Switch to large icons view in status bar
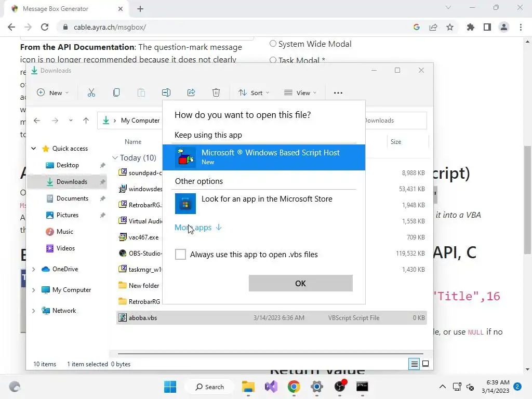532x399 pixels. pyautogui.click(x=425, y=364)
